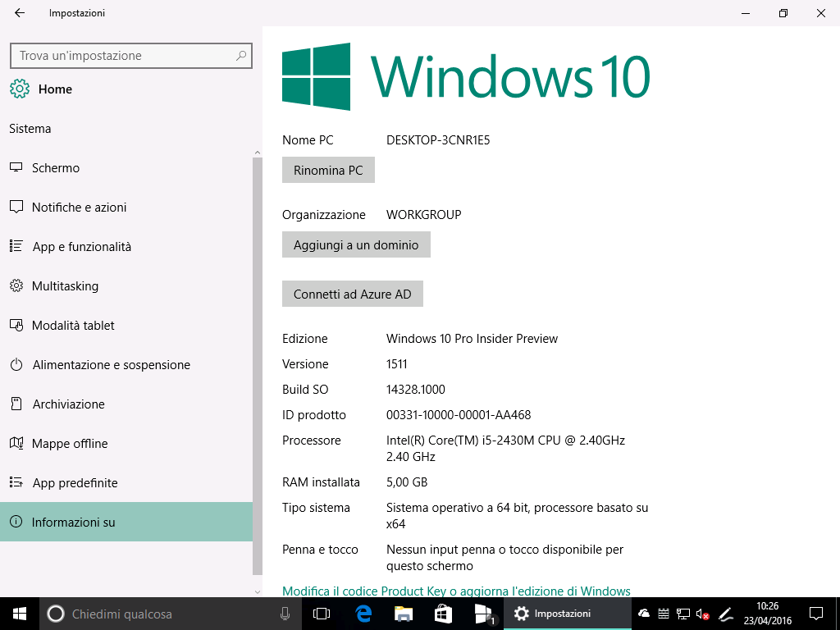
Task: Open the Modifica il codice Product Key link
Action: click(456, 591)
